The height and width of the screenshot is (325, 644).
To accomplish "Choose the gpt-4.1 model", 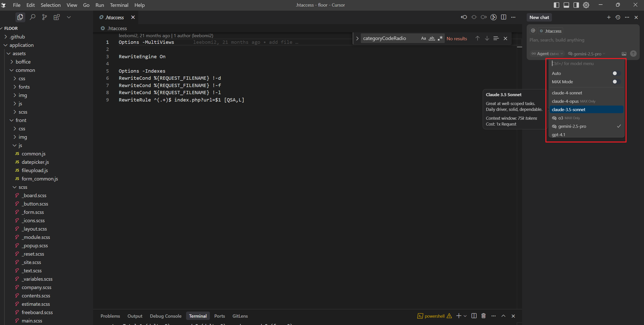I will pyautogui.click(x=558, y=135).
